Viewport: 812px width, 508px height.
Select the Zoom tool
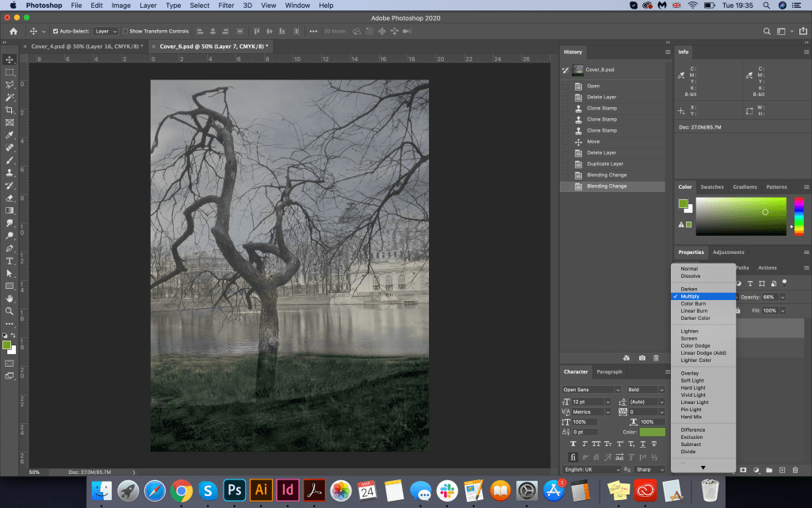pyautogui.click(x=10, y=311)
